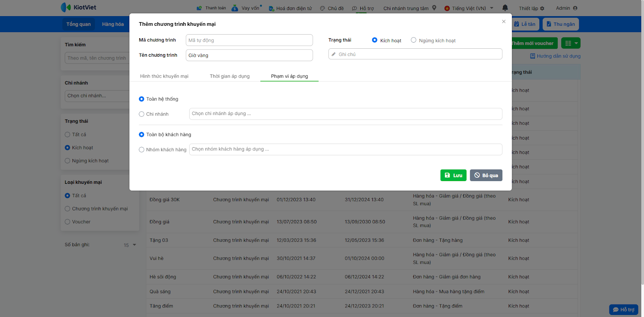The image size is (644, 317).
Task: Open Chọn nhóm khách hàng áp dụng dropdown
Action: (x=345, y=149)
